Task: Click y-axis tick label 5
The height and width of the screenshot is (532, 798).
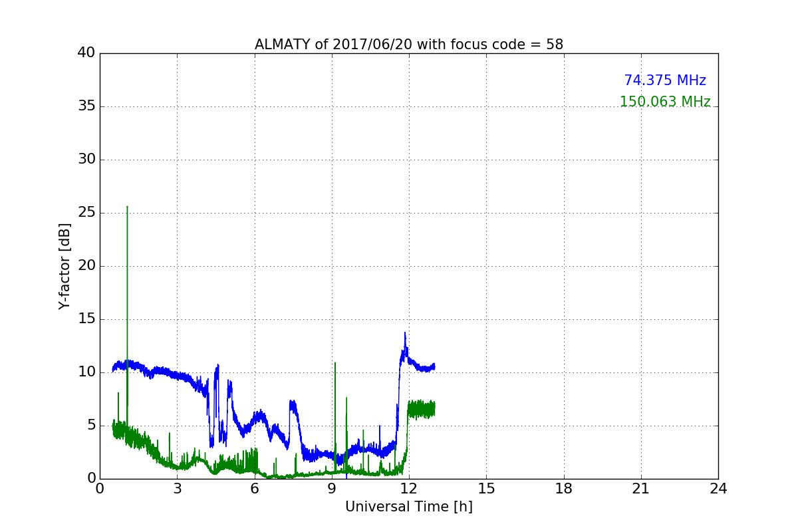Action: [x=90, y=426]
